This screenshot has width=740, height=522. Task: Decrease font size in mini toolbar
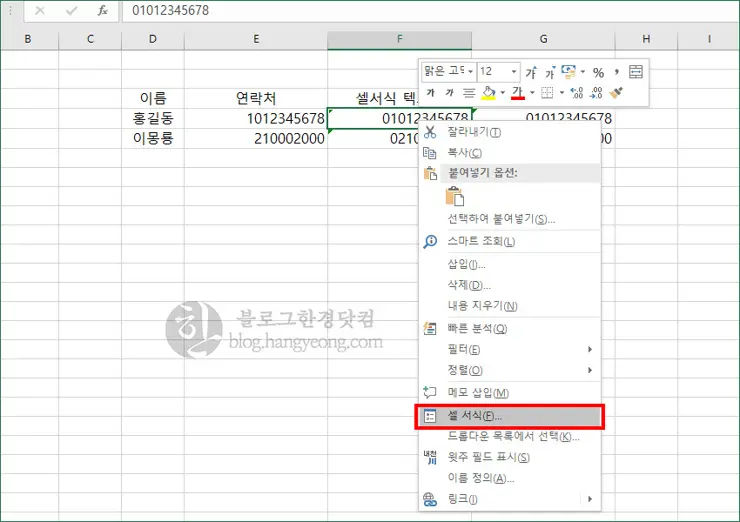[550, 72]
